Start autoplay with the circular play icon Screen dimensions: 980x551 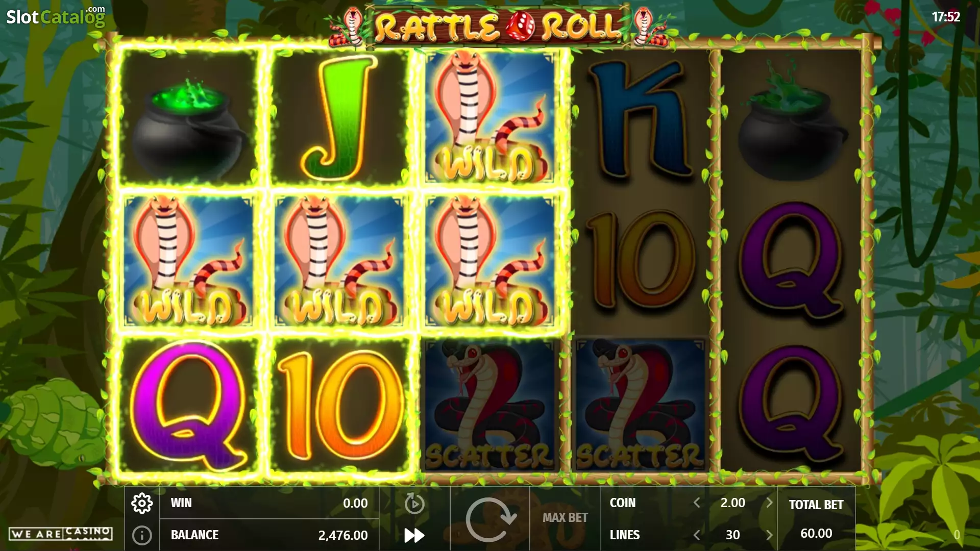(x=414, y=504)
